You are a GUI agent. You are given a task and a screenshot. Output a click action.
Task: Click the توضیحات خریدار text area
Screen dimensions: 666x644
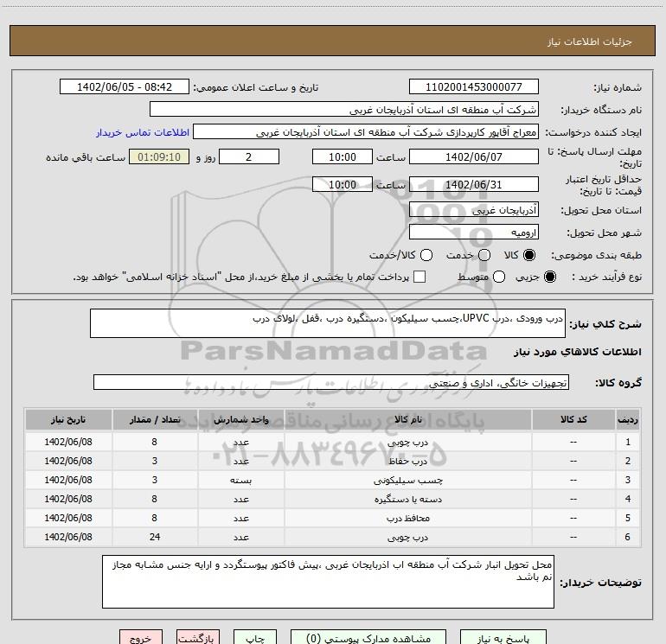point(328,582)
